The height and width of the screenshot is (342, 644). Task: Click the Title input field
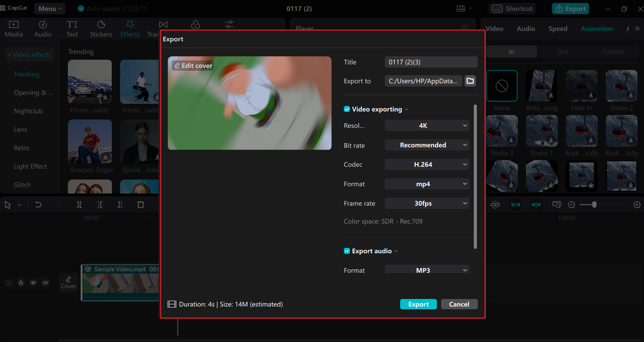[x=431, y=62]
